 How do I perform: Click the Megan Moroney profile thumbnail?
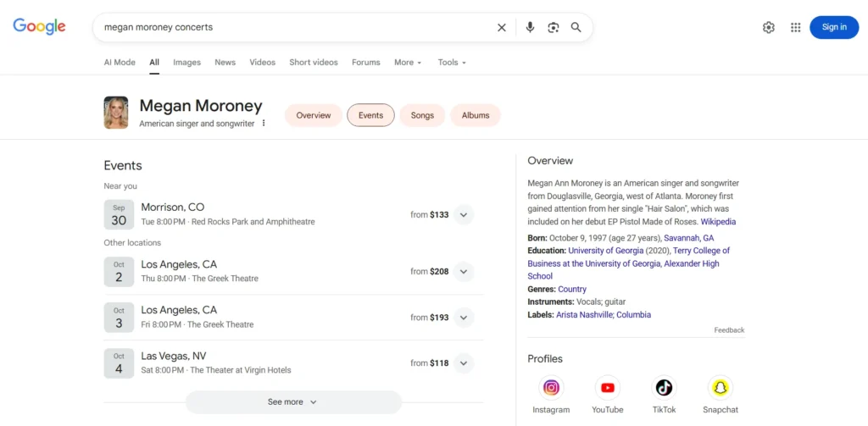[x=116, y=113]
